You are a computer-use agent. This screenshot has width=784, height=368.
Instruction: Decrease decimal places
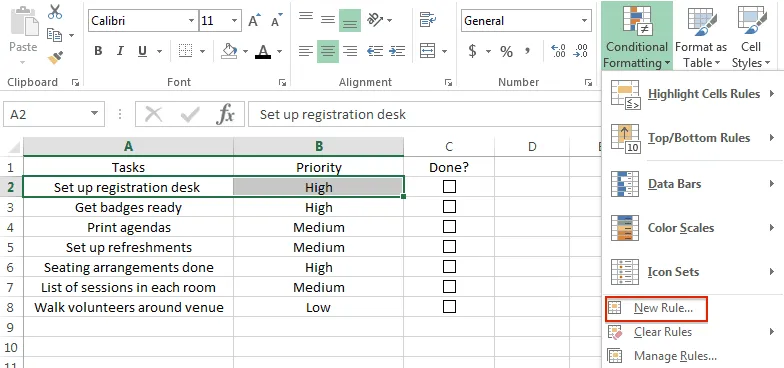(580, 51)
